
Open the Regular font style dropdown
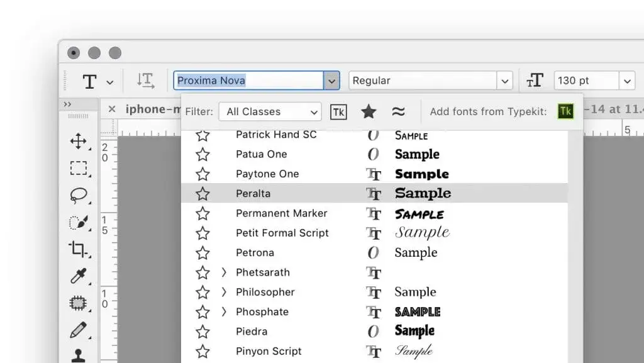coord(430,81)
